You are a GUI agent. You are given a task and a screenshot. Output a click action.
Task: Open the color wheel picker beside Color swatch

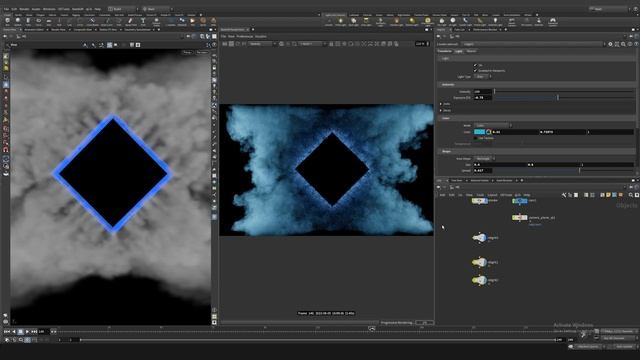[x=489, y=132]
